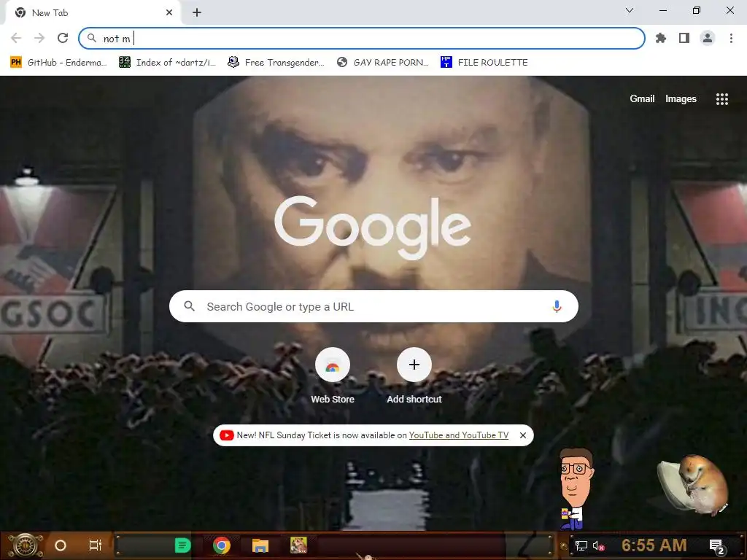Focus the address bar containing "not m"
Viewport: 747px width, 560px height.
click(x=362, y=38)
